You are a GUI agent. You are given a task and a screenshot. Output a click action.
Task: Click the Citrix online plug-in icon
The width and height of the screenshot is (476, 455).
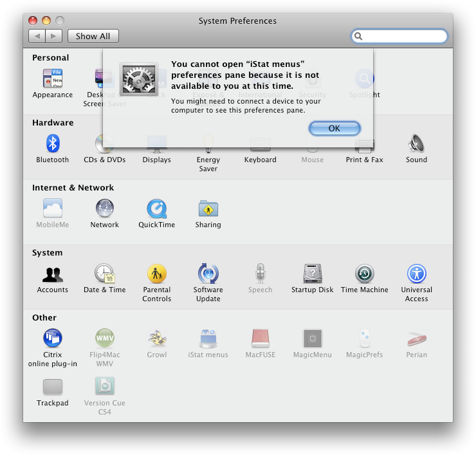coord(53,338)
